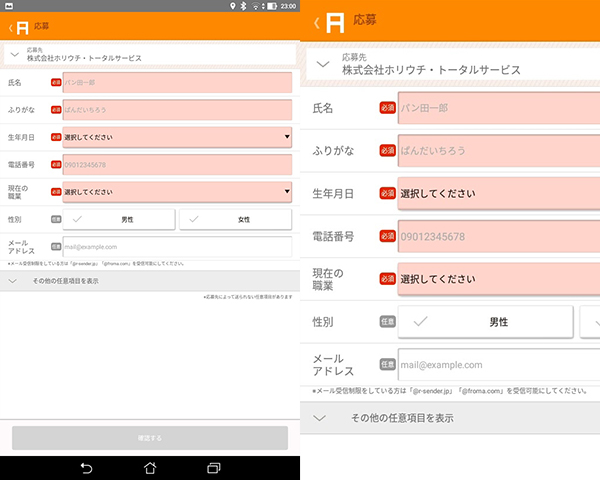Open 生年月日 dropdown in the enlarged view
Viewport: 600px width, 480px height.
coord(499,193)
